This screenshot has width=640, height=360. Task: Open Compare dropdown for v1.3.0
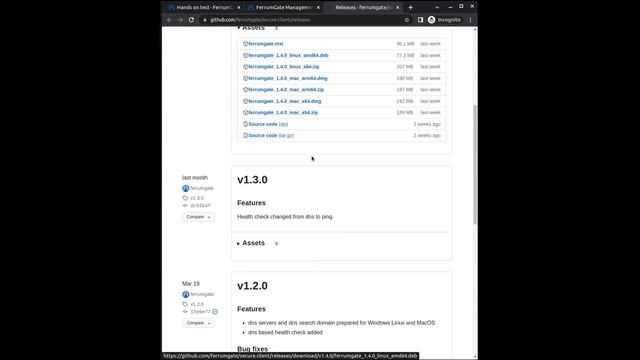coord(198,217)
